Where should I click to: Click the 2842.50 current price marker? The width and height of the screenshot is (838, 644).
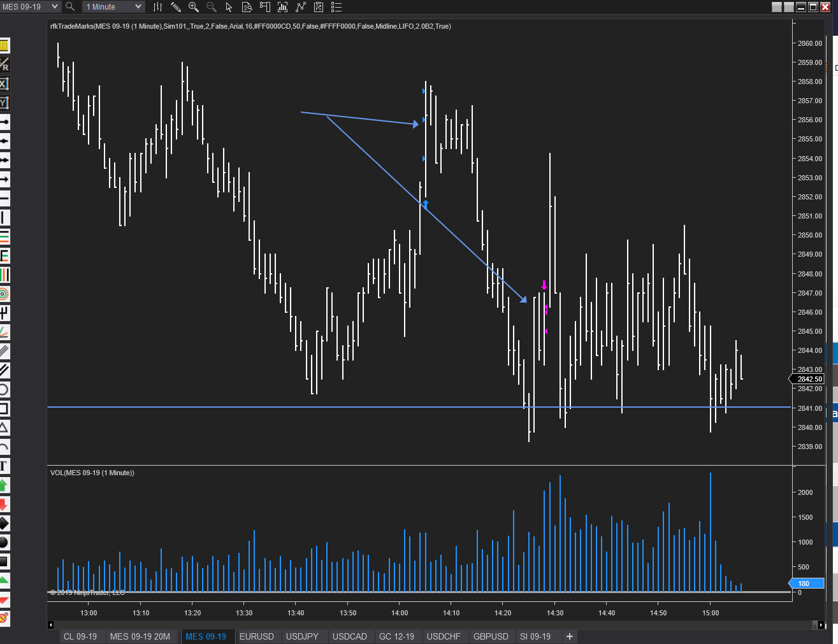click(808, 379)
